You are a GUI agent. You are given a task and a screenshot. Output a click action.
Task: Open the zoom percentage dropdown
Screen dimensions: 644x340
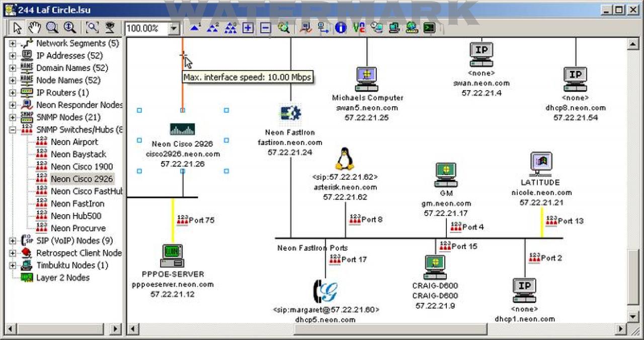174,28
